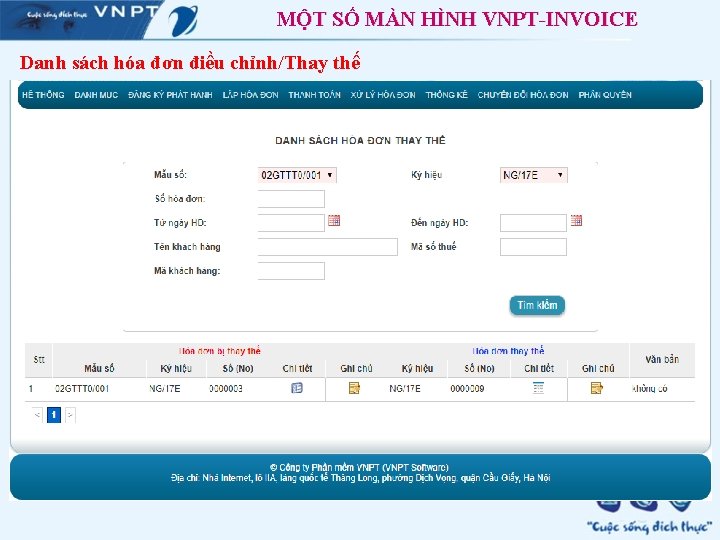The image size is (720, 540).
Task: Click the Stt column header
Action: (x=39, y=360)
